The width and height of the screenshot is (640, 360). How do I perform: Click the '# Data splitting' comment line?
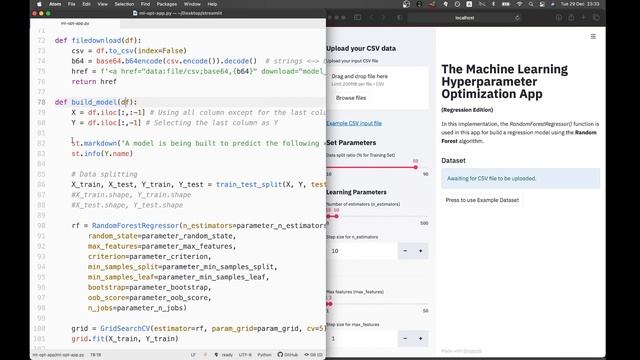tap(104, 174)
